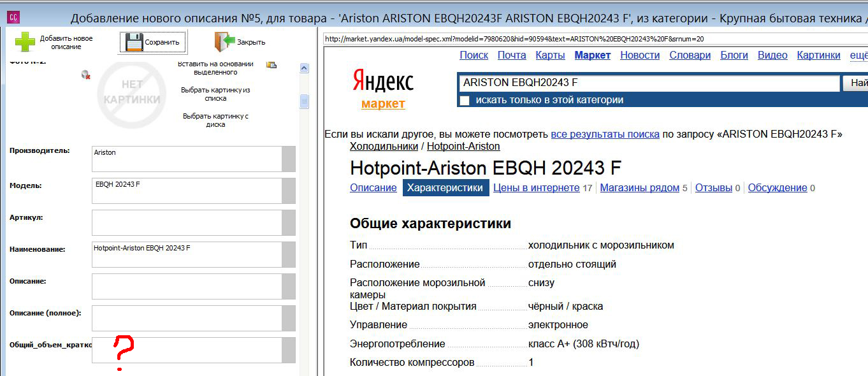This screenshot has height=376, width=868.
Task: Open the Блоги link
Action: pyautogui.click(x=734, y=55)
